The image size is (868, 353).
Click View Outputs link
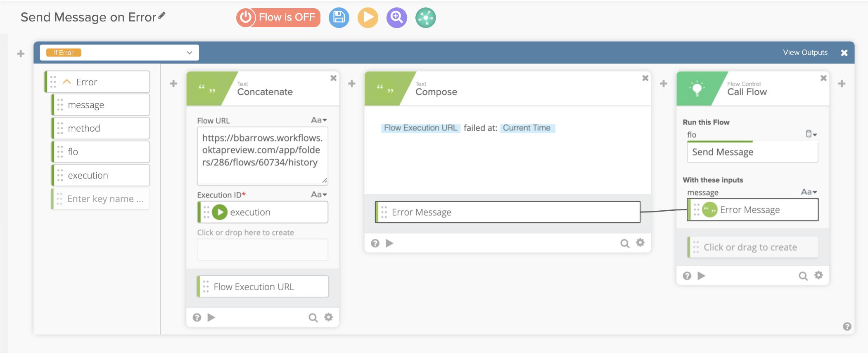tap(805, 52)
